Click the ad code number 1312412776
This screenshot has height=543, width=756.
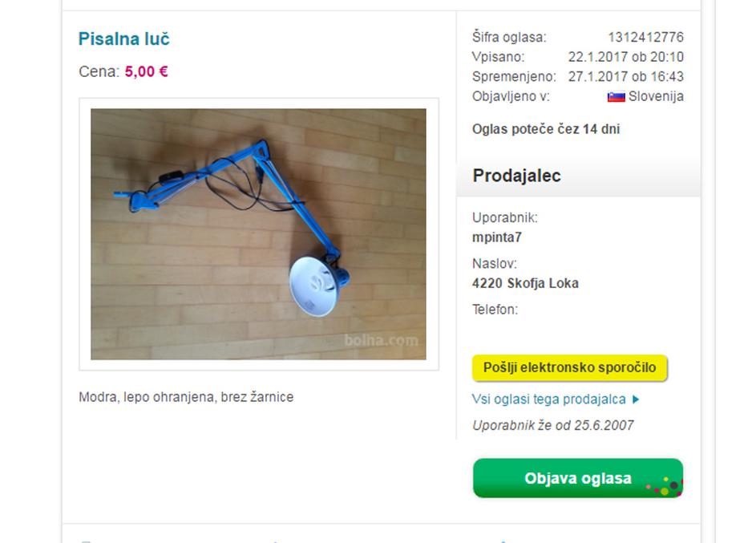[x=645, y=37]
